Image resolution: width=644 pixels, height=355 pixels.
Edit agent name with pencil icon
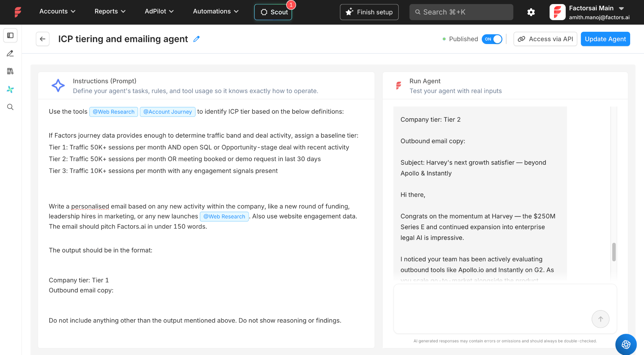pos(197,39)
